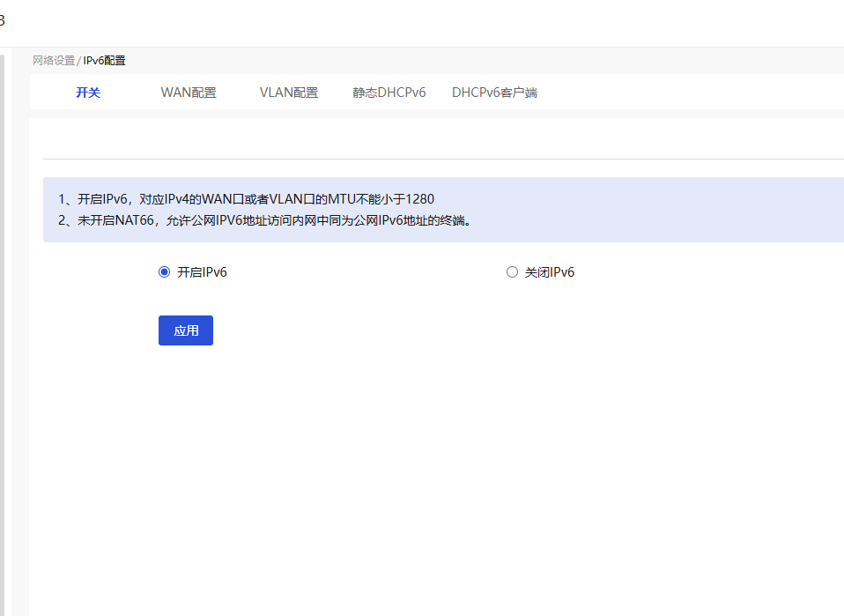Go to the VLAN配置 tab
Viewport: 844px width, 616px height.
289,93
